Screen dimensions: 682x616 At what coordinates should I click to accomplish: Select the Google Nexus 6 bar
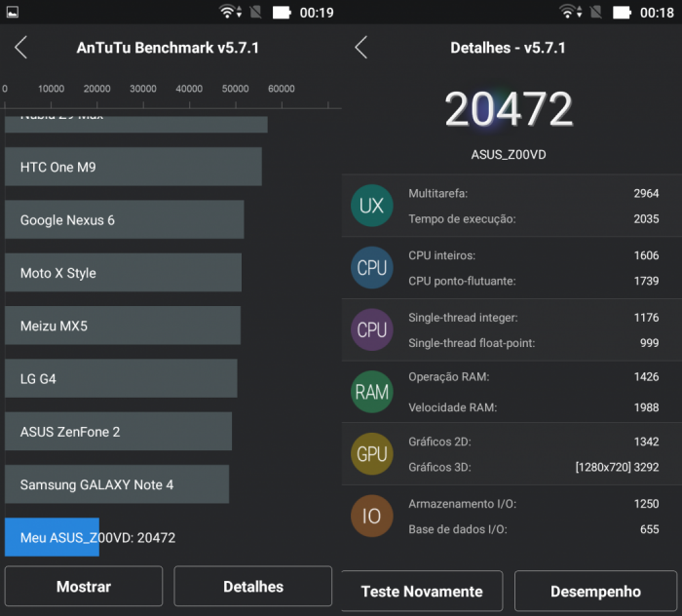(x=125, y=219)
